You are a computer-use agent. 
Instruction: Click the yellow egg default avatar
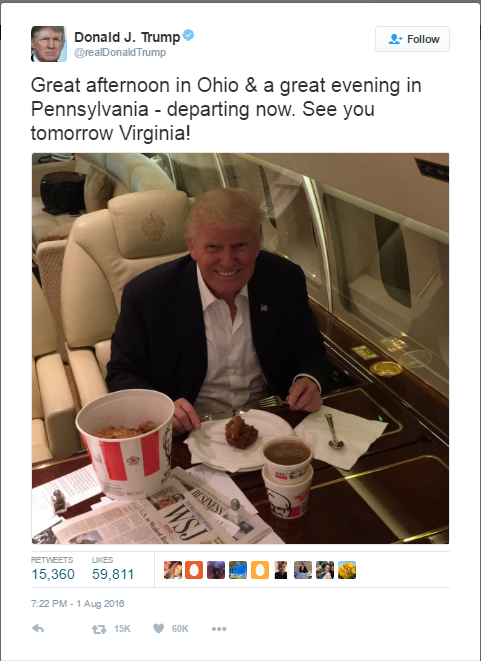(x=260, y=570)
